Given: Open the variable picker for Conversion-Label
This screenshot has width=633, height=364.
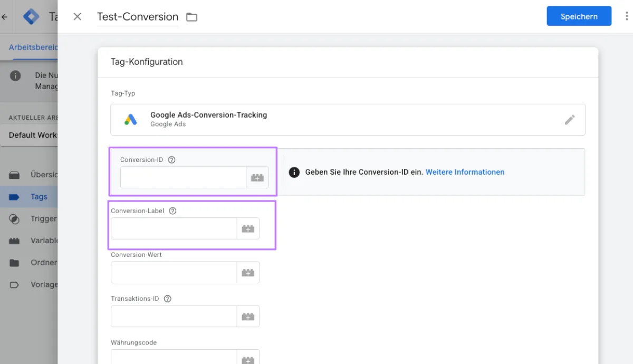Looking at the screenshot, I should (248, 228).
